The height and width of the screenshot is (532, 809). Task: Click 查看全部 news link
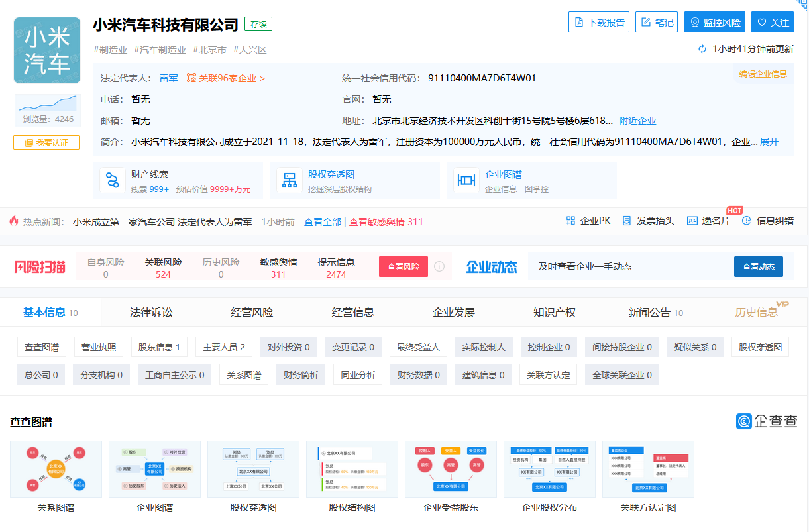point(323,221)
